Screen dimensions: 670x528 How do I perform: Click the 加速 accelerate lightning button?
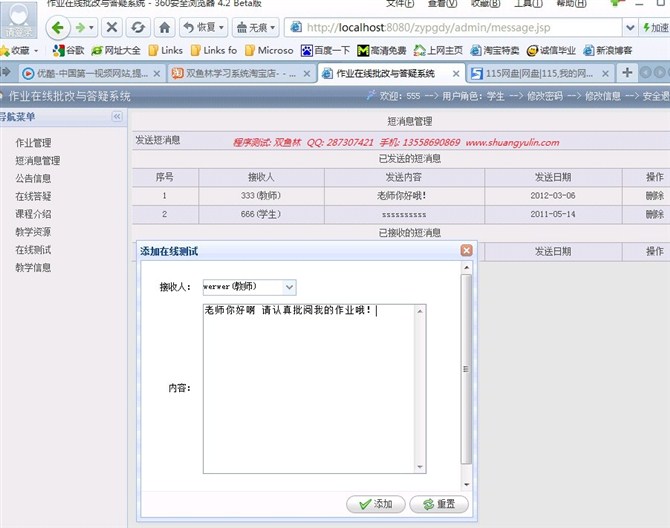655,28
